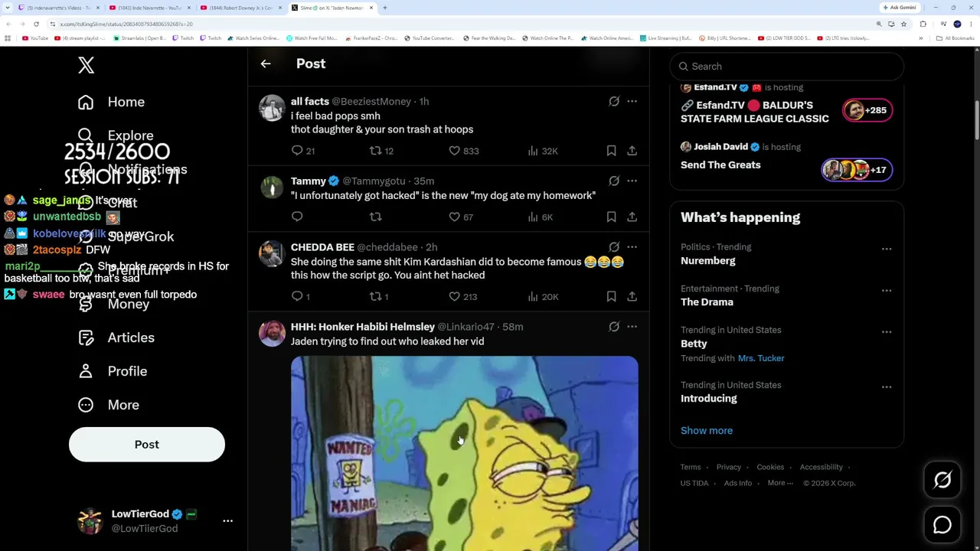Open Grok actions on Tammy's post
This screenshot has width=980, height=551.
[614, 181]
